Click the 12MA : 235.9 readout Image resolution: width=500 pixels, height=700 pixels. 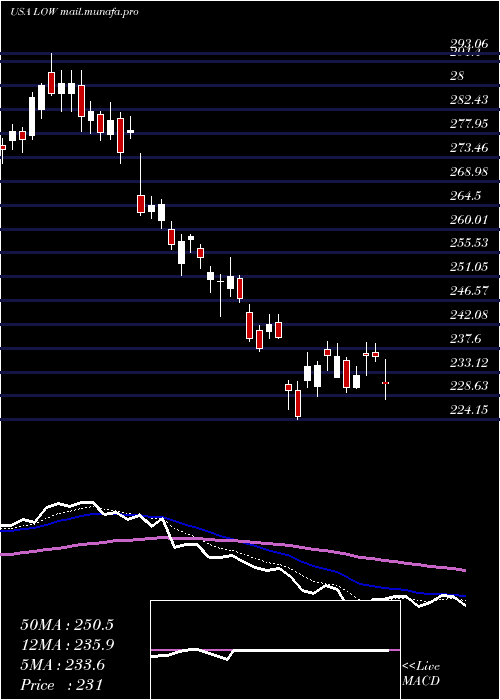point(67,645)
